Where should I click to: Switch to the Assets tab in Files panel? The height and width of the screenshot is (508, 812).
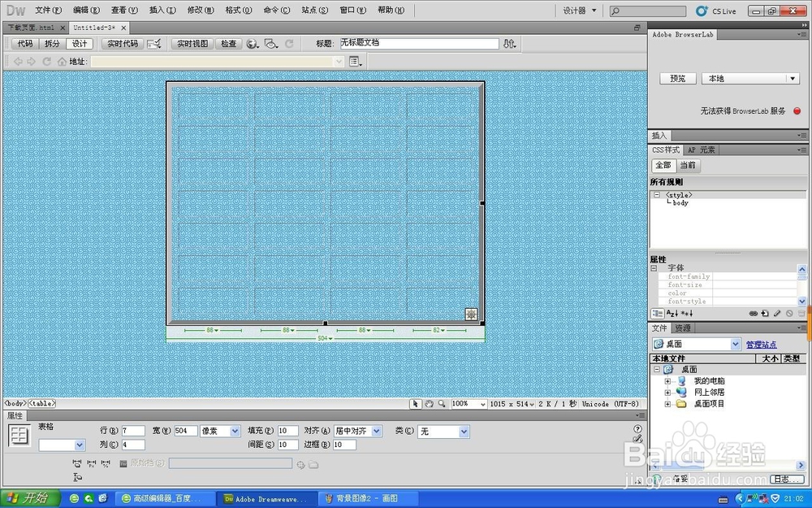click(683, 328)
